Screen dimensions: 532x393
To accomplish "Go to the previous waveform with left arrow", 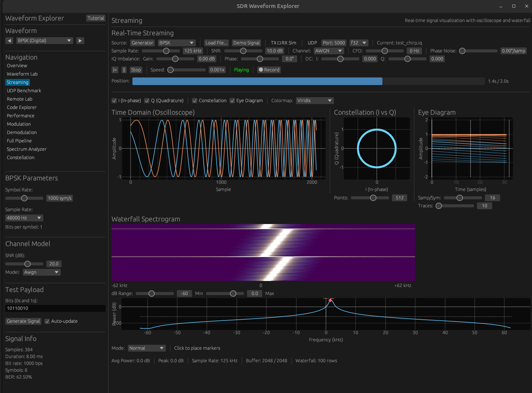I will pyautogui.click(x=9, y=41).
